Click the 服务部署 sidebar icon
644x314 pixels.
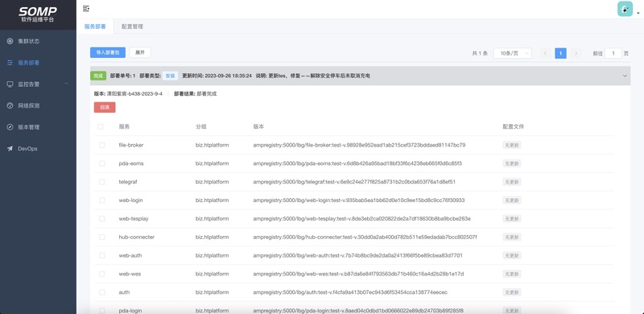point(10,63)
